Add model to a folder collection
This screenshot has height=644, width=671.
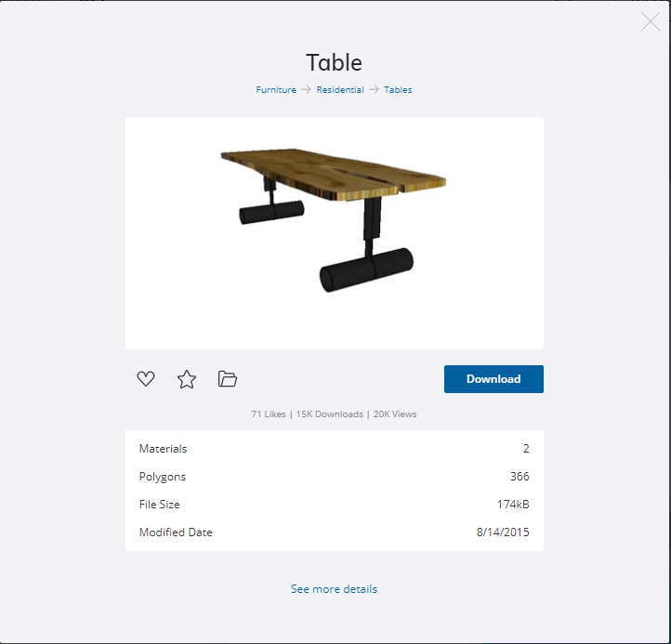pos(228,379)
